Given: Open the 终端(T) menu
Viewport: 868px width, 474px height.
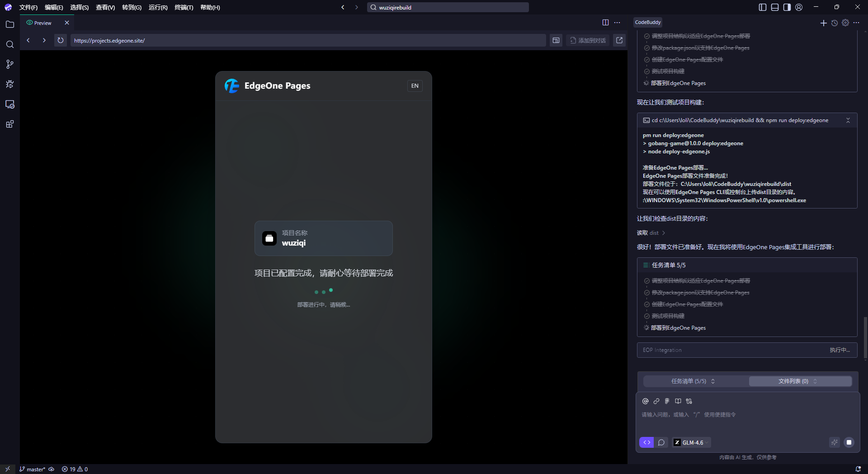Looking at the screenshot, I should [x=184, y=7].
